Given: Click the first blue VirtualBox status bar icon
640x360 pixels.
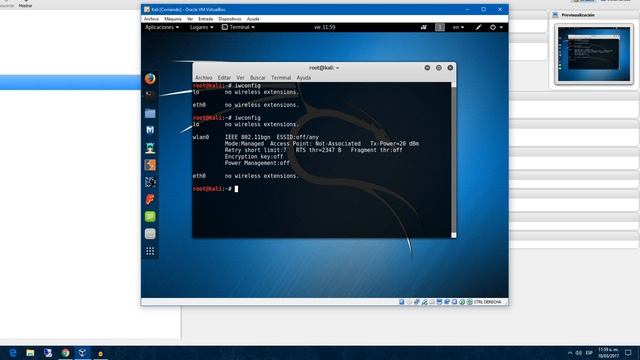Looking at the screenshot, I should (x=402, y=302).
